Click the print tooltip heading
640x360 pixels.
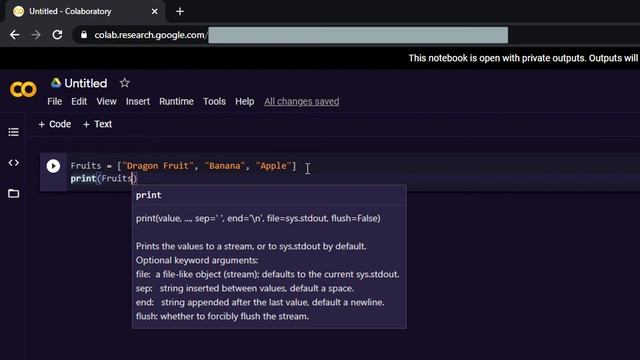click(149, 195)
